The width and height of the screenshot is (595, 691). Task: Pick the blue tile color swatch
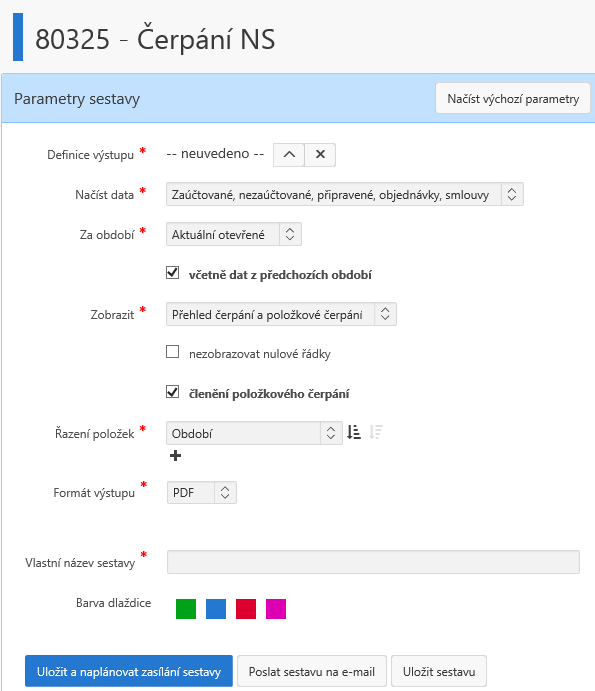(216, 609)
